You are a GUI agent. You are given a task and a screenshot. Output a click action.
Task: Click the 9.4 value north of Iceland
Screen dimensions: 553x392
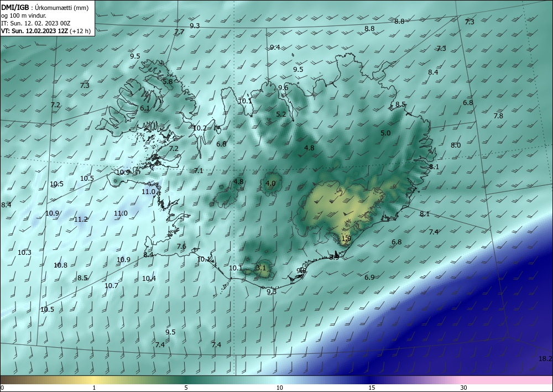click(275, 47)
